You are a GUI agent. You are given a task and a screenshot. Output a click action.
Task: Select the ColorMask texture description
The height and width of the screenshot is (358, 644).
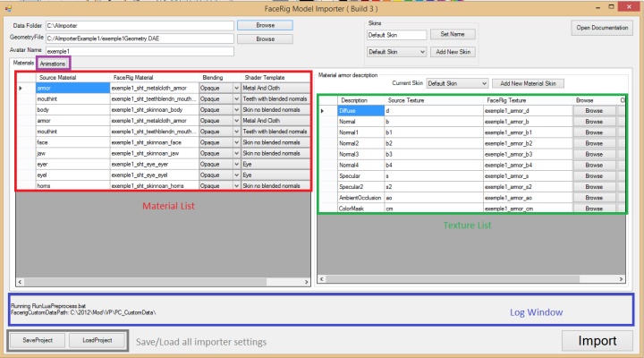[361, 209]
